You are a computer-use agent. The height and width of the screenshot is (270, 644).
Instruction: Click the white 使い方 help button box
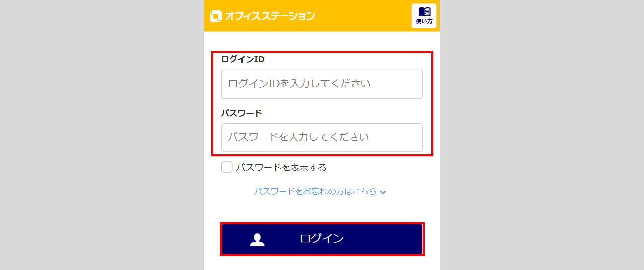(x=424, y=16)
